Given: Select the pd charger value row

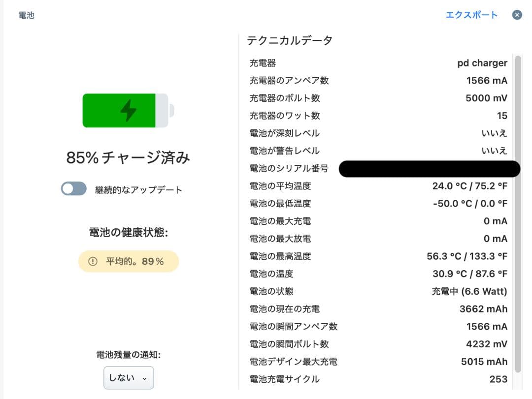Looking at the screenshot, I should point(481,62).
